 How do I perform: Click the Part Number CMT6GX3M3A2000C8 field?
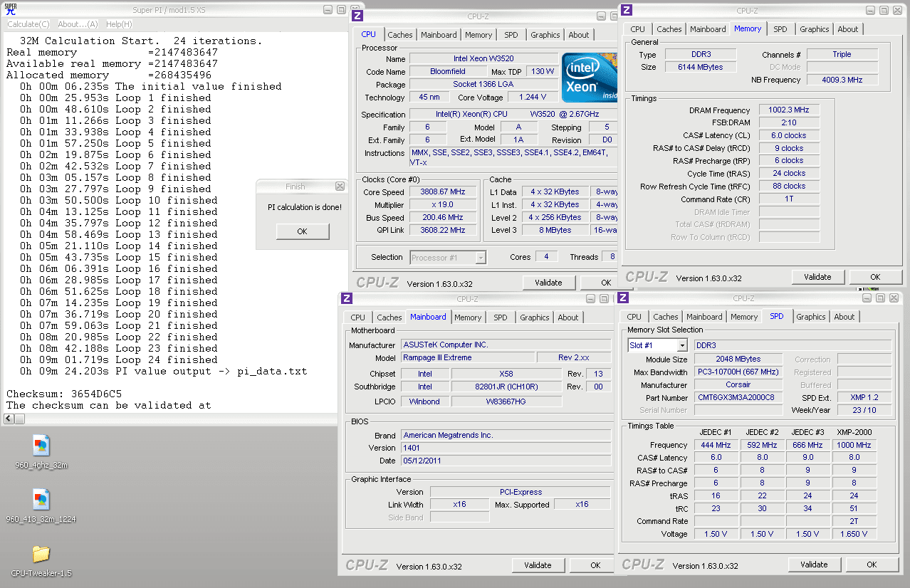pos(738,398)
